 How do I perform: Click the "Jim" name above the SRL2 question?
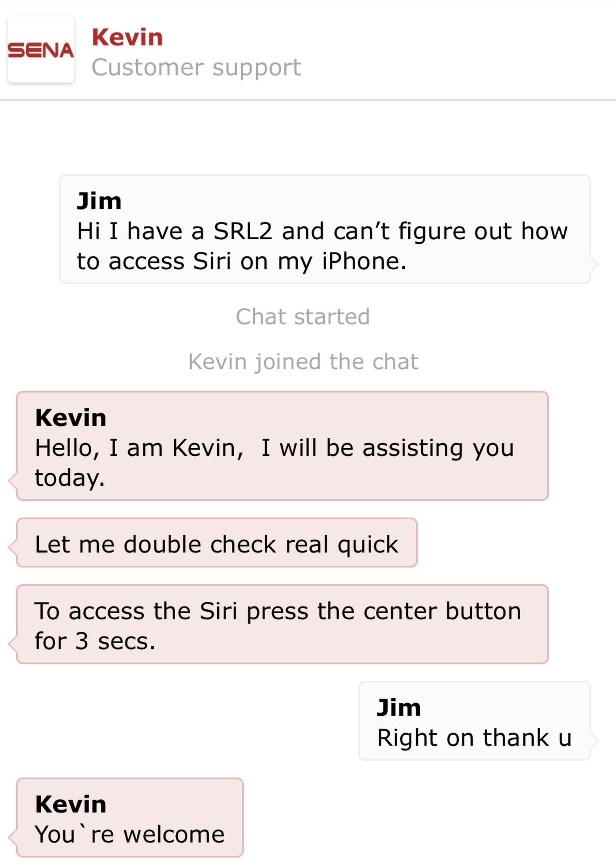click(x=99, y=201)
